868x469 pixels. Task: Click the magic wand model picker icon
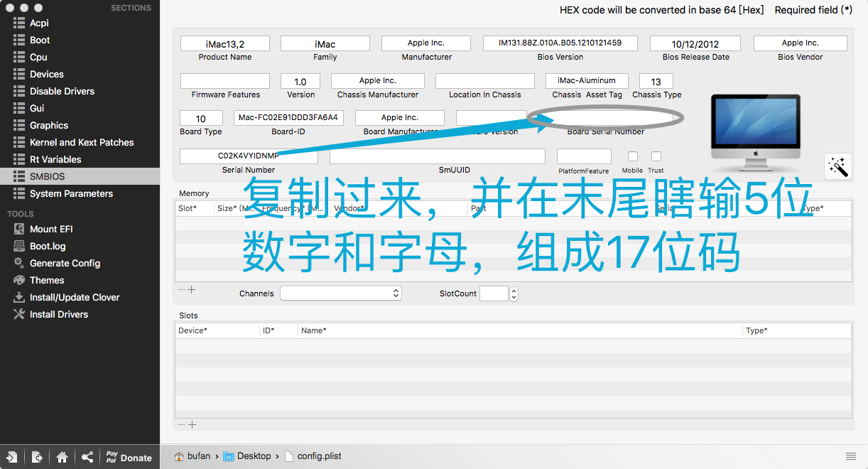(x=838, y=166)
